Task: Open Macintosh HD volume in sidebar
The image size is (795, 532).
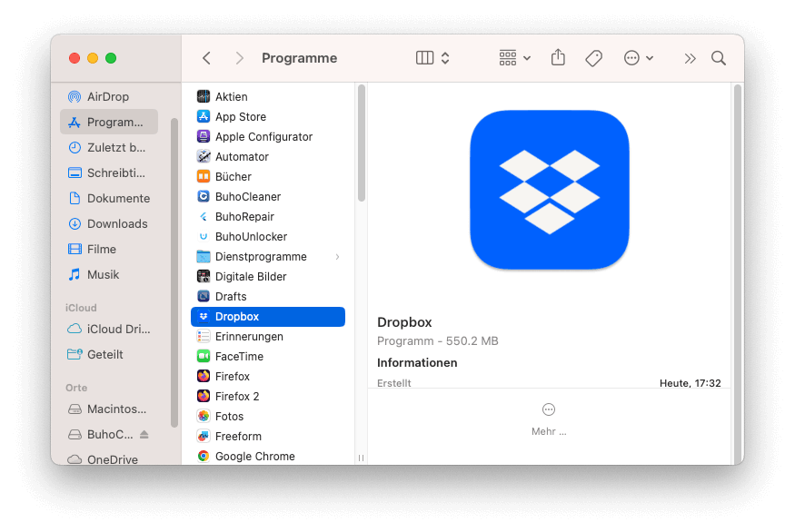Action: (109, 409)
